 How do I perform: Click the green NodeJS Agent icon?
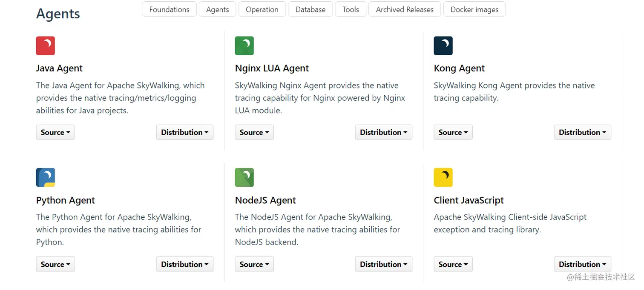[x=244, y=178]
